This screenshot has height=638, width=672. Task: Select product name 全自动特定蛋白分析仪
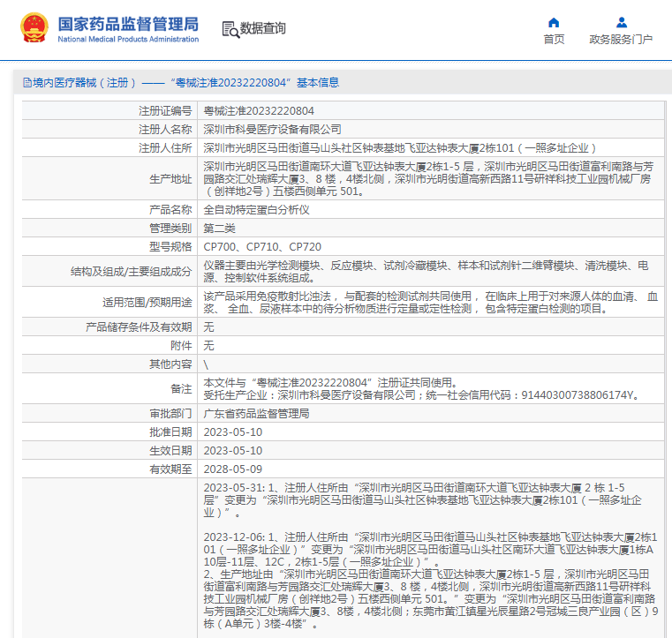pos(256,210)
